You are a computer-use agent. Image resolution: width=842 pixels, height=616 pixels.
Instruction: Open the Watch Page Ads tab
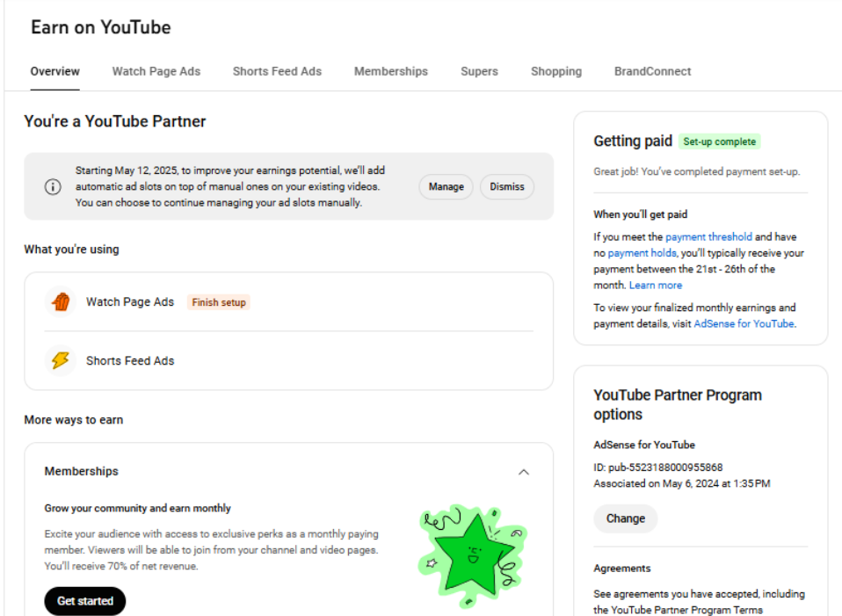point(156,71)
